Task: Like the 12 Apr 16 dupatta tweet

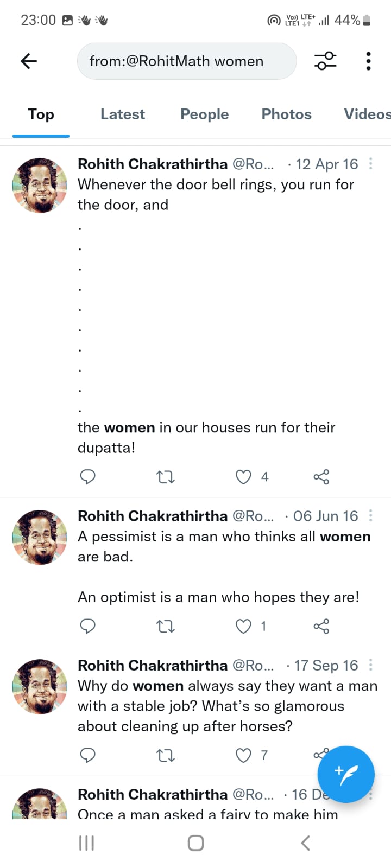Action: [x=243, y=477]
